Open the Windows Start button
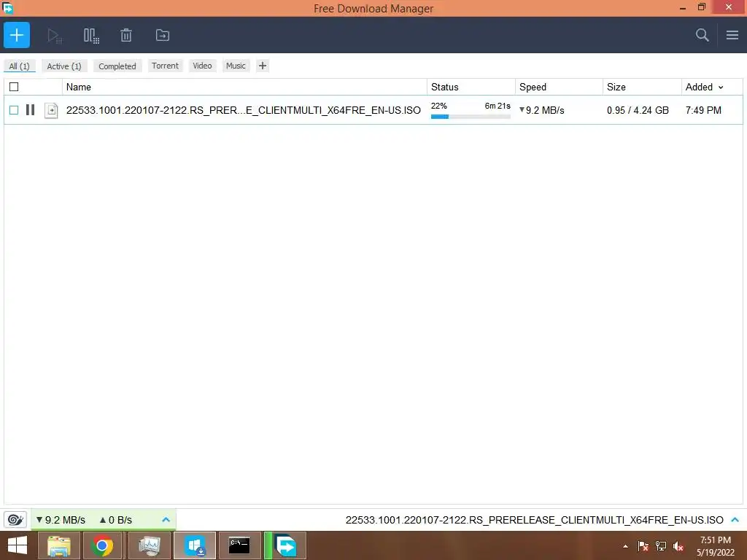This screenshot has height=560, width=747. point(18,545)
